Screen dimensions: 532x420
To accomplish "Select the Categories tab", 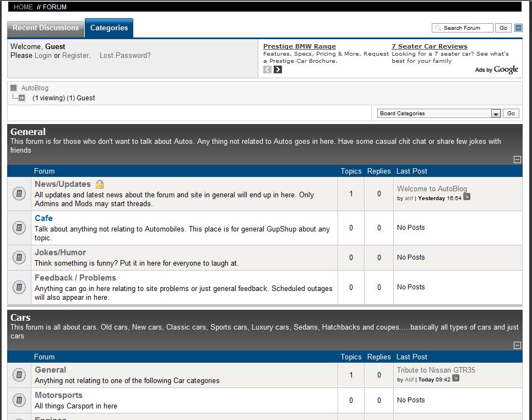I will point(109,28).
